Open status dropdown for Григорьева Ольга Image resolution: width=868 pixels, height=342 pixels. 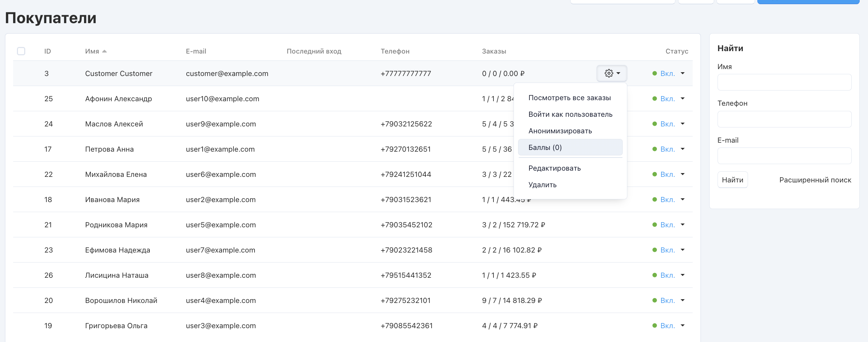683,325
